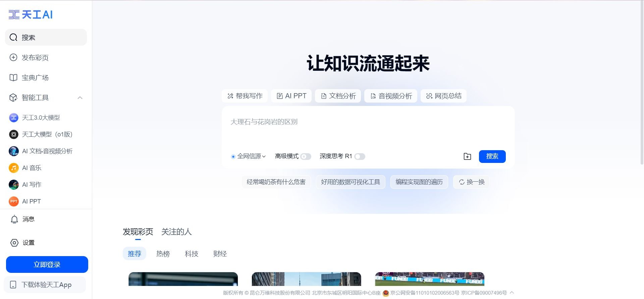Click the 发布彩页 plus icon

tap(13, 58)
